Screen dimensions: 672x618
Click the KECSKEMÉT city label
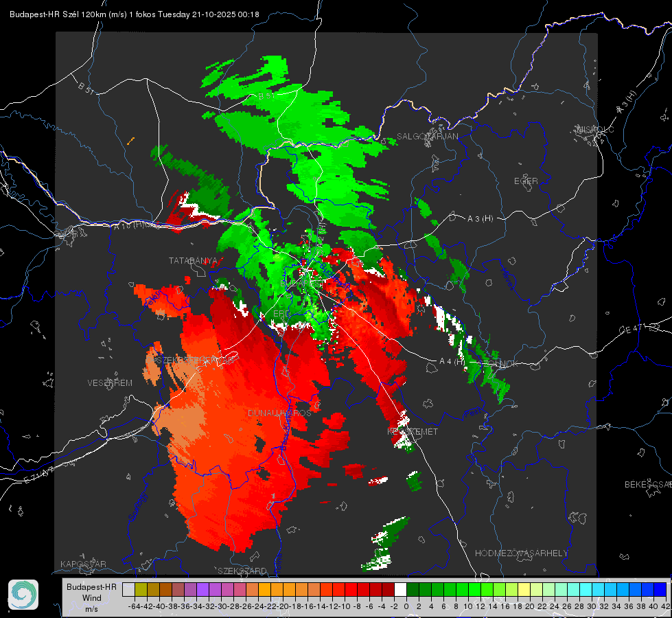tap(413, 431)
